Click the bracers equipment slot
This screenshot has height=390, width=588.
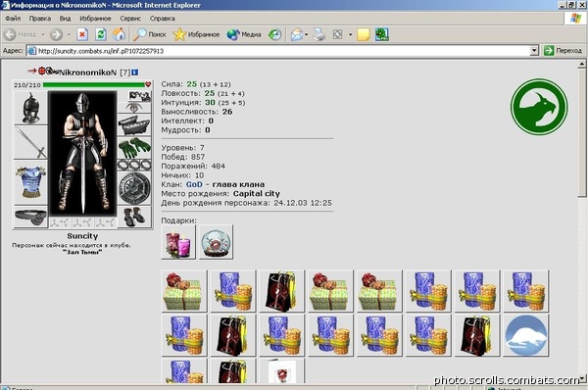pyautogui.click(x=134, y=124)
